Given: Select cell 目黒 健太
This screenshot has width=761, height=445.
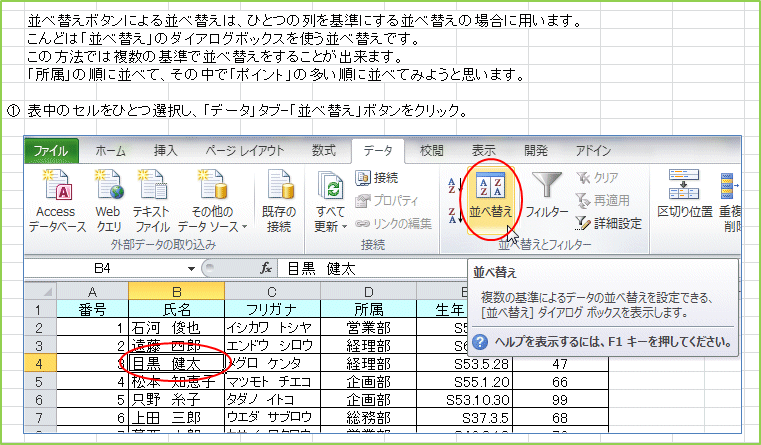Looking at the screenshot, I should [x=177, y=363].
